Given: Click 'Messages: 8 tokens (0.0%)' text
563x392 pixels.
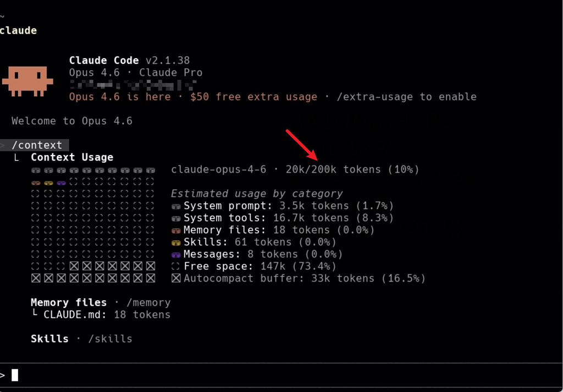Looking at the screenshot, I should pos(263,255).
